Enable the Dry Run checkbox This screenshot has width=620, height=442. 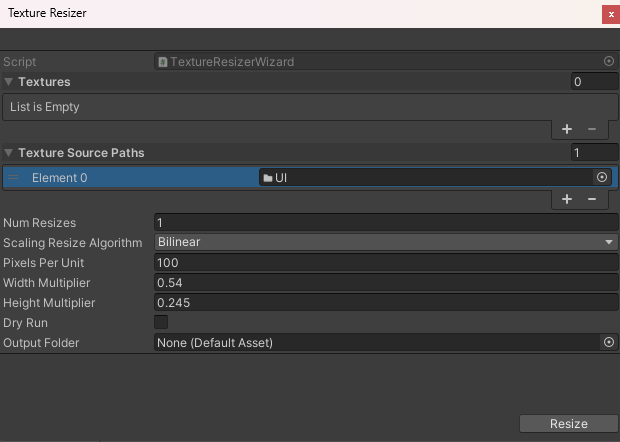point(161,322)
